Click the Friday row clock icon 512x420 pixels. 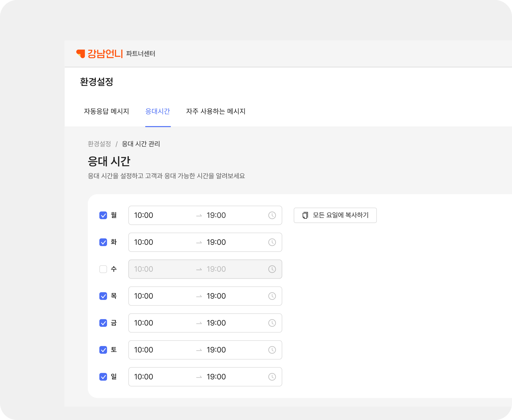point(272,323)
